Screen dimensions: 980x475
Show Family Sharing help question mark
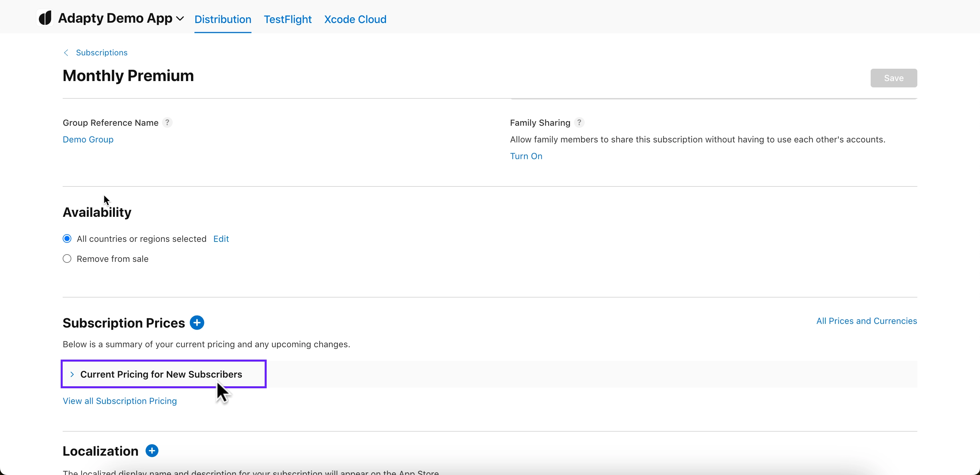point(579,122)
